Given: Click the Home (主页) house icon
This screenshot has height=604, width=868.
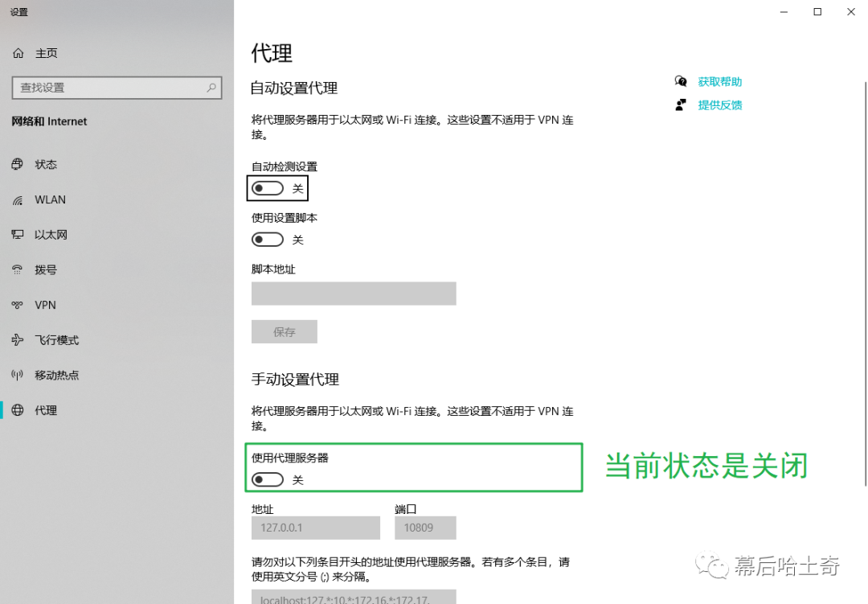Looking at the screenshot, I should [18, 53].
